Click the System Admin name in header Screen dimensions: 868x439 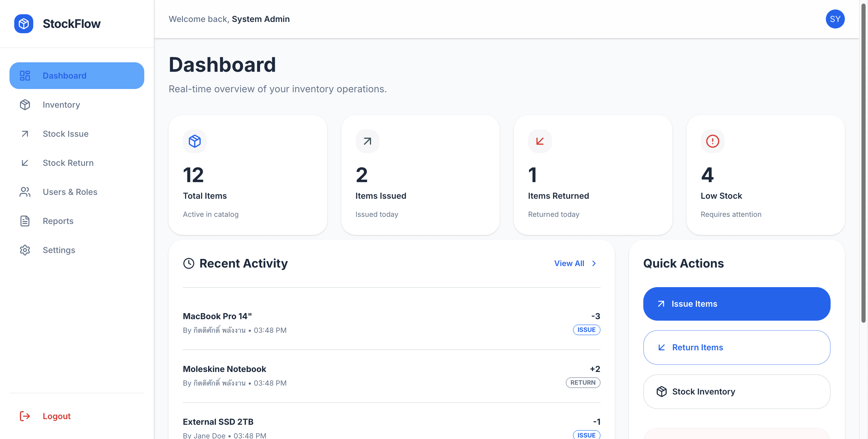(x=260, y=19)
